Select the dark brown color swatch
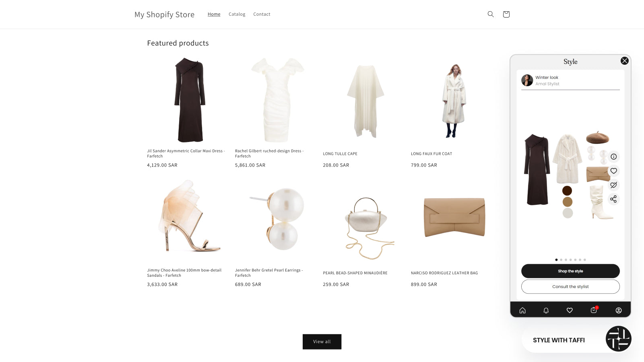 click(x=568, y=190)
